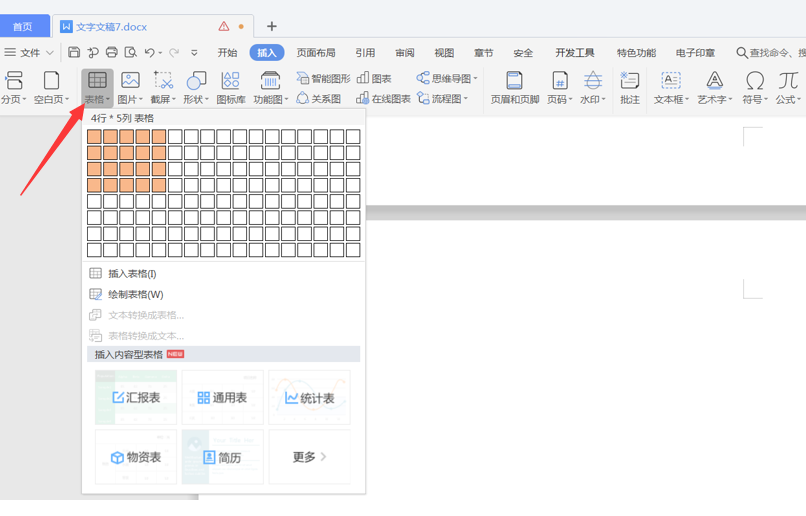Open the undo history dropdown arrow
Screen dimensions: 806x516
pyautogui.click(x=160, y=53)
